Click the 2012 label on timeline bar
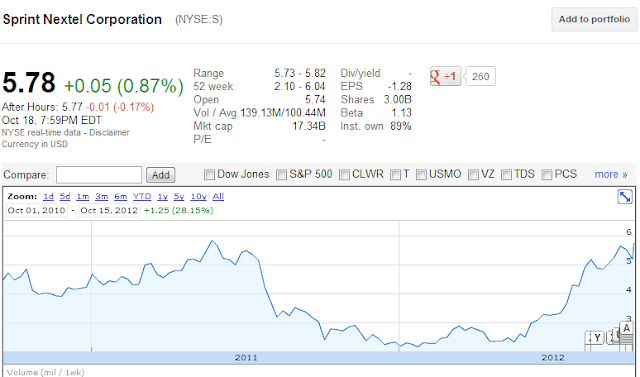 [x=553, y=358]
